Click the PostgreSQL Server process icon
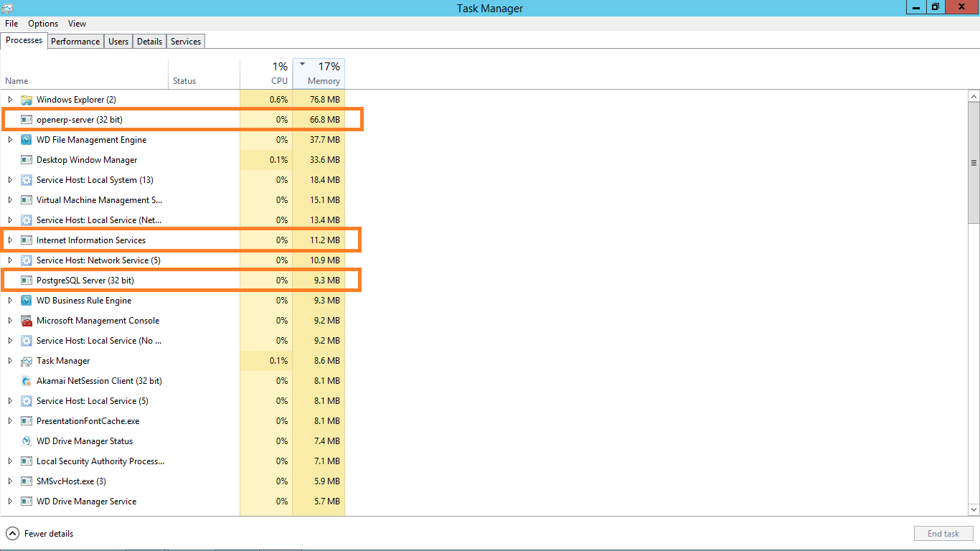This screenshot has height=551, width=980. (27, 281)
